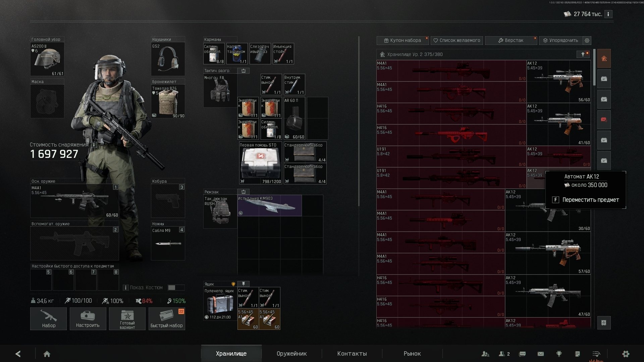Screen dimensions: 644x362
Task: Select the orange home storage sidebar tab
Action: [x=604, y=59]
